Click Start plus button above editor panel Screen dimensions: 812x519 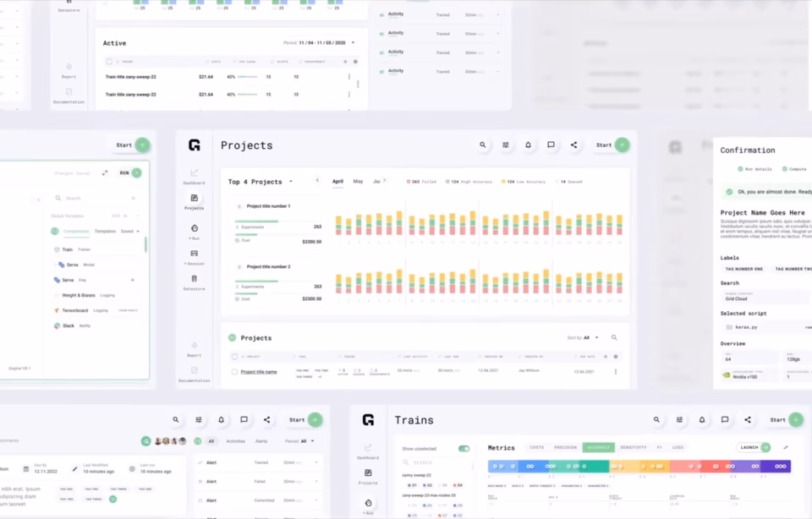pos(142,145)
